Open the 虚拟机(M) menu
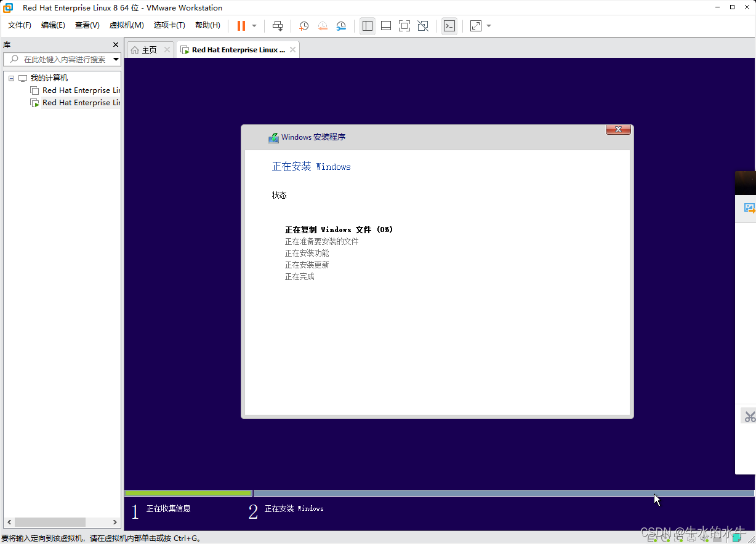 point(126,25)
